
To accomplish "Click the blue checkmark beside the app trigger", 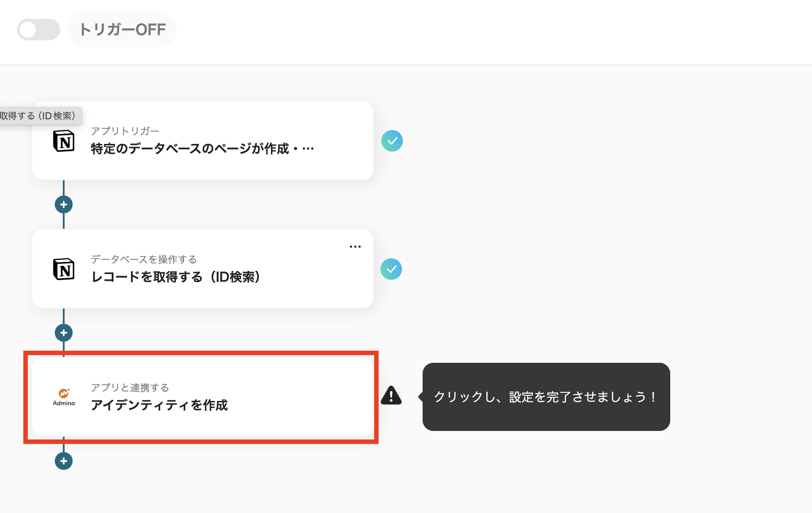I will click(x=392, y=141).
